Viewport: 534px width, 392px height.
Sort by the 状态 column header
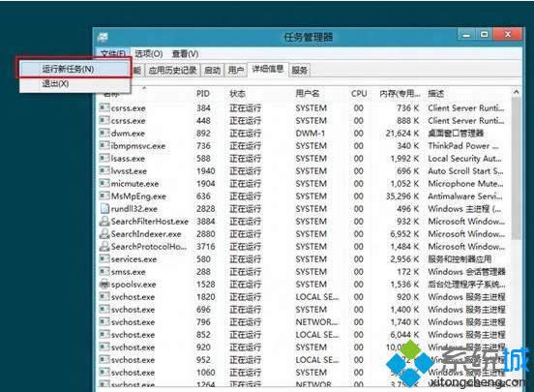[237, 93]
